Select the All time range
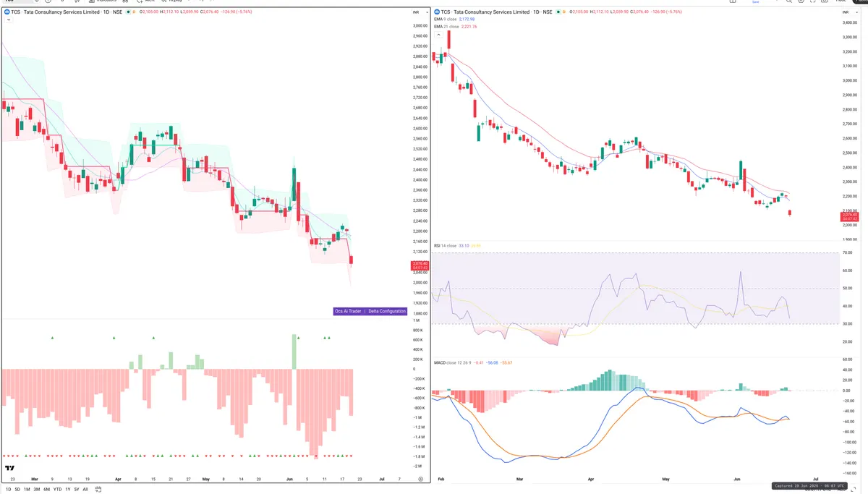This screenshot has height=494, width=868. pos(85,490)
